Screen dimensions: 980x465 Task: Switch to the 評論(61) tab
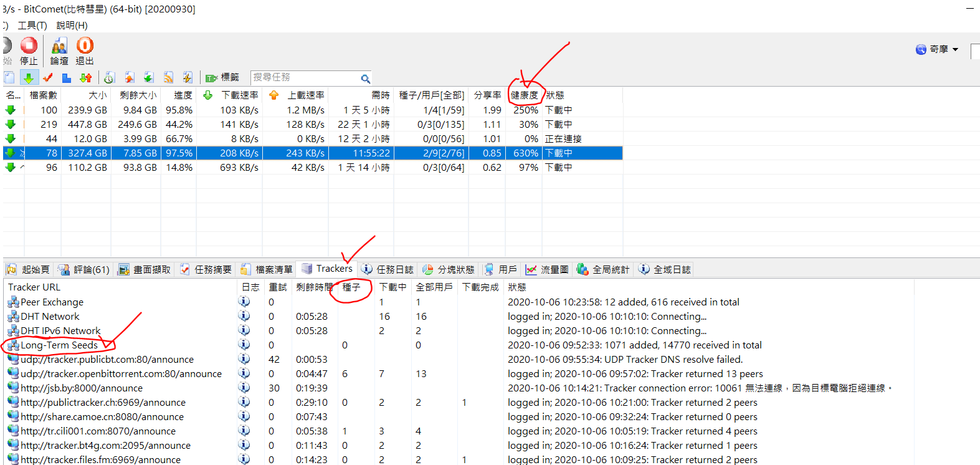pyautogui.click(x=83, y=269)
